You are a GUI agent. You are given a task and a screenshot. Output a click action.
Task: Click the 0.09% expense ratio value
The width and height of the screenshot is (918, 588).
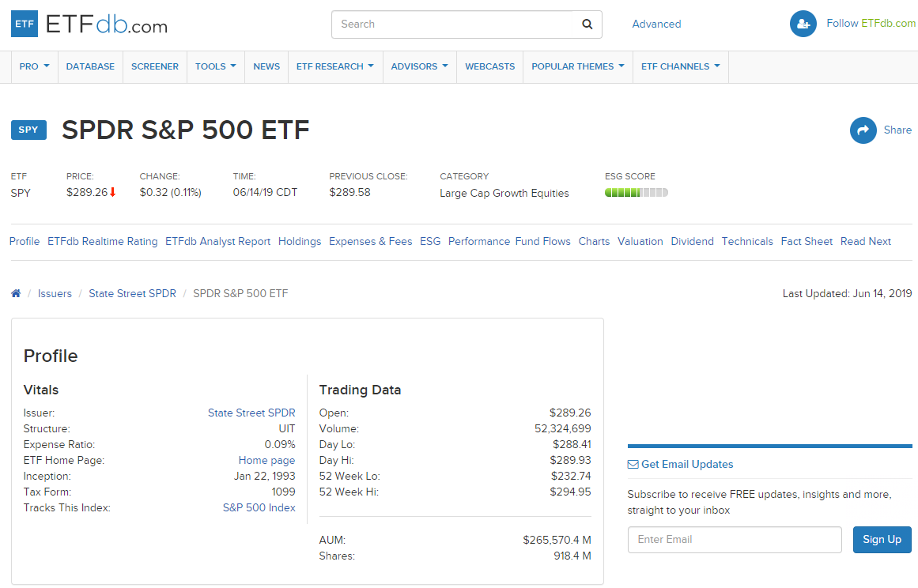coord(280,445)
